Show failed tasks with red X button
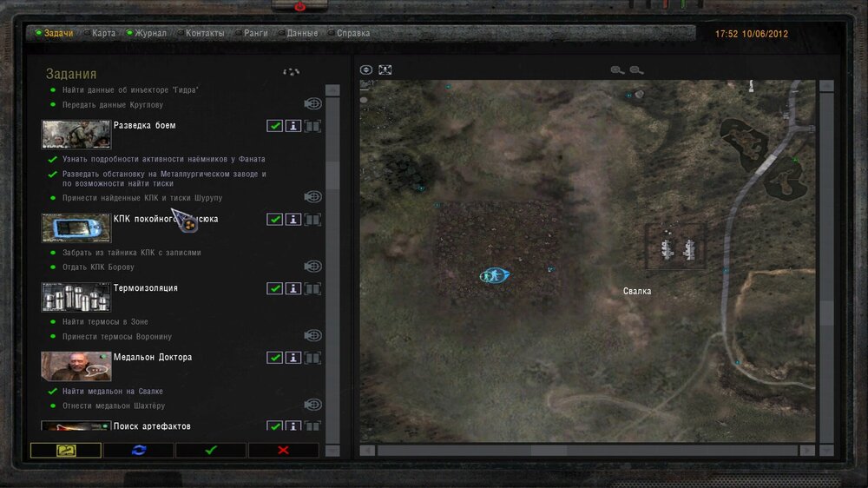The image size is (868, 488). pyautogui.click(x=284, y=451)
